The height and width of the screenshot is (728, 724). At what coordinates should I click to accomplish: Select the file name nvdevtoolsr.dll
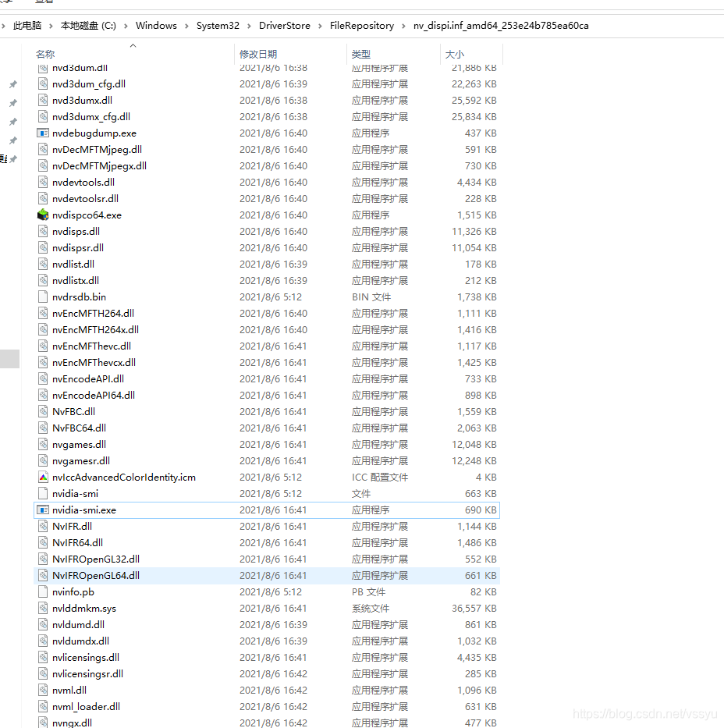point(85,199)
